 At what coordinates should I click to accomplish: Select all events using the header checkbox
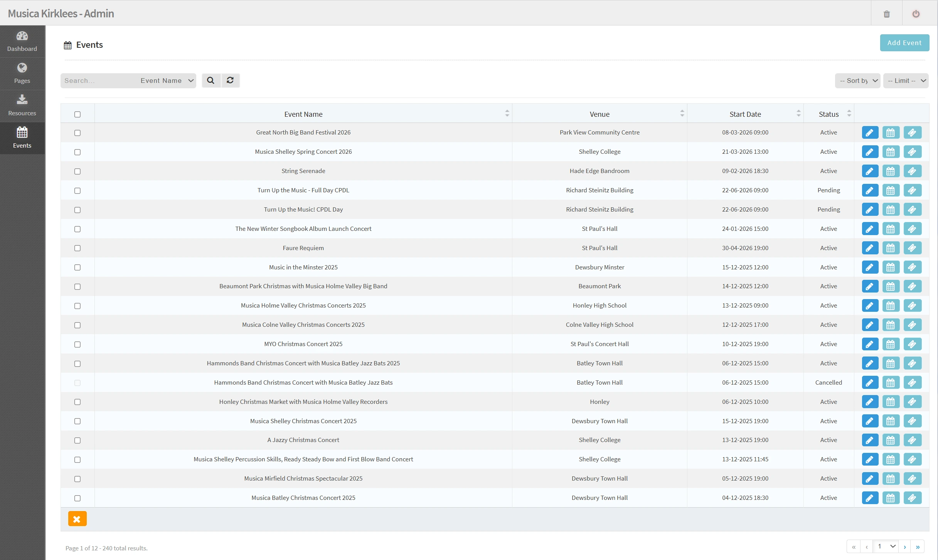(77, 114)
